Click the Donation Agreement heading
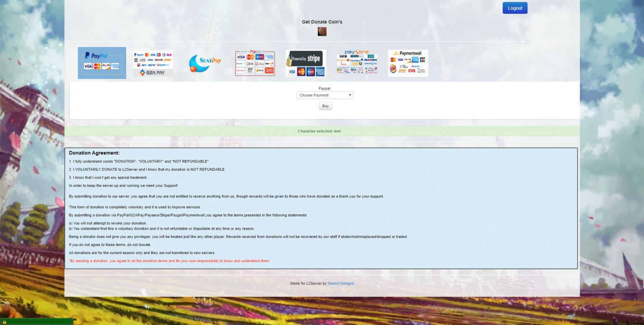 tap(94, 153)
